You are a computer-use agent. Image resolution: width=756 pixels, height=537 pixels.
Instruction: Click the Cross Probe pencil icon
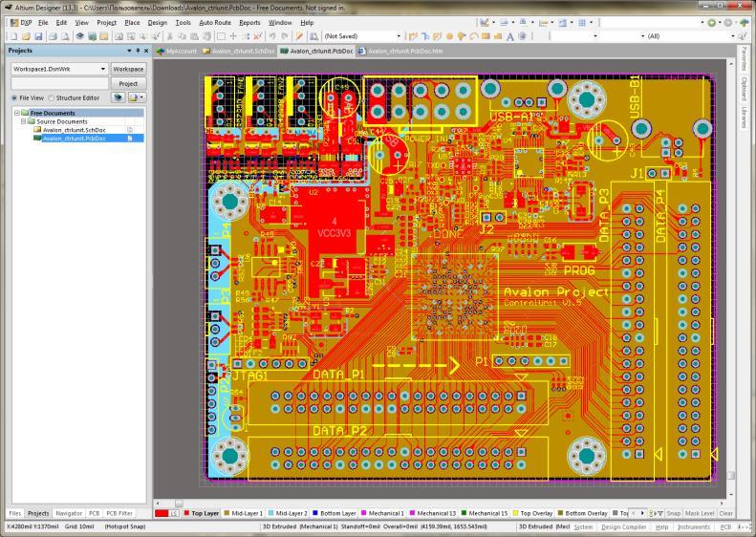pos(299,36)
